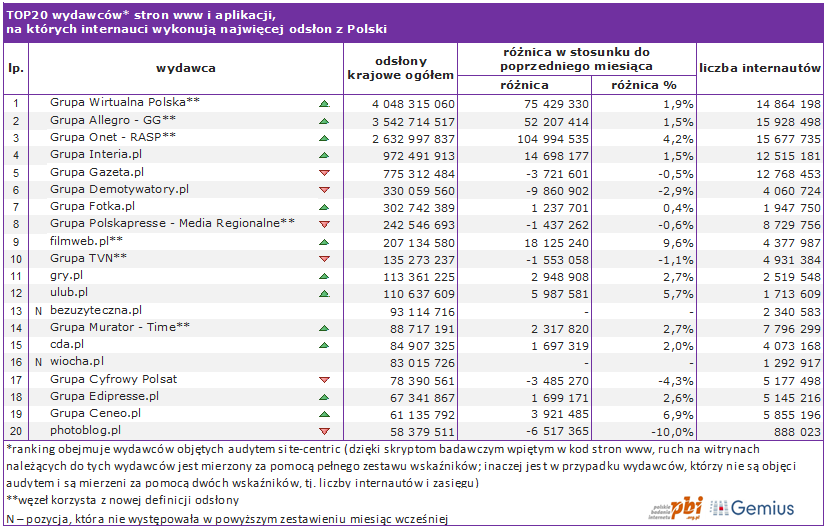This screenshot has width=828, height=529.
Task: Select 'liczba internautów' column header
Action: click(x=760, y=68)
